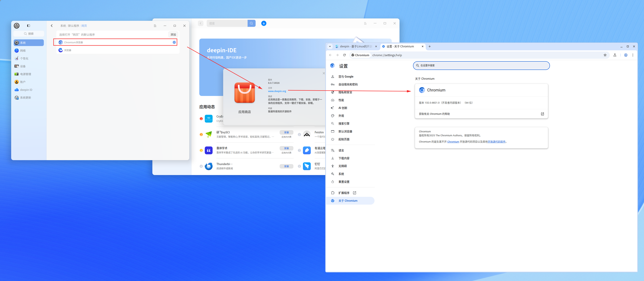The width and height of the screenshot is (644, 281).
Task: Open 扩展程序 in Chromium settings
Action: click(344, 193)
